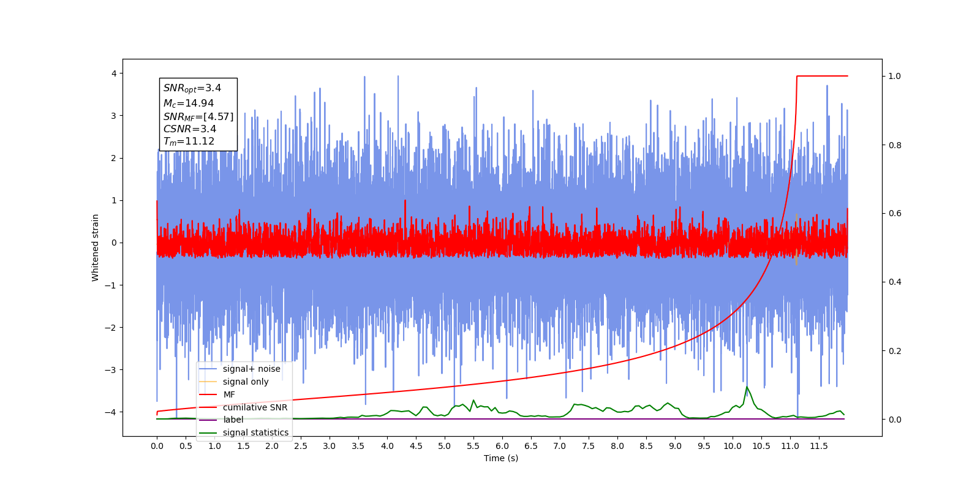Screen dimensions: 980x490
Task: Click the 0.6 tick on right axis
Action: 895,213
